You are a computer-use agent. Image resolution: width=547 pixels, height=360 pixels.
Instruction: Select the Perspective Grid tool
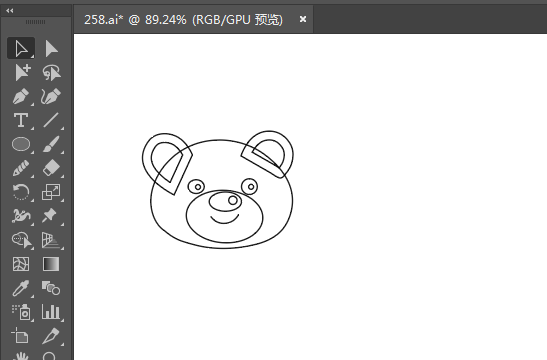[51, 240]
